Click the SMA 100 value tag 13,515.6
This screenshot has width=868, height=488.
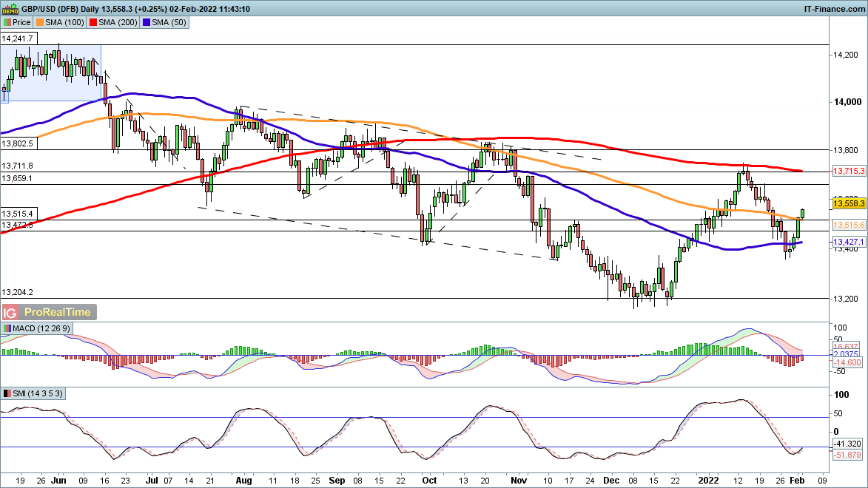coord(849,226)
